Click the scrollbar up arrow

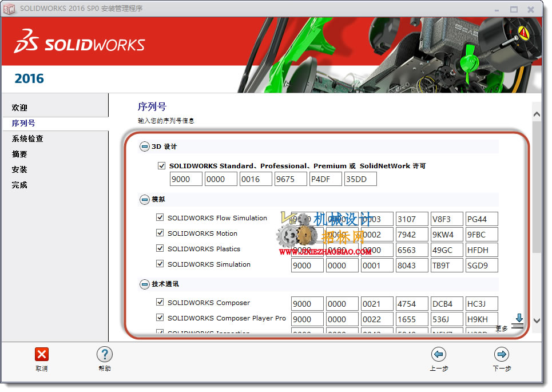[x=537, y=114]
